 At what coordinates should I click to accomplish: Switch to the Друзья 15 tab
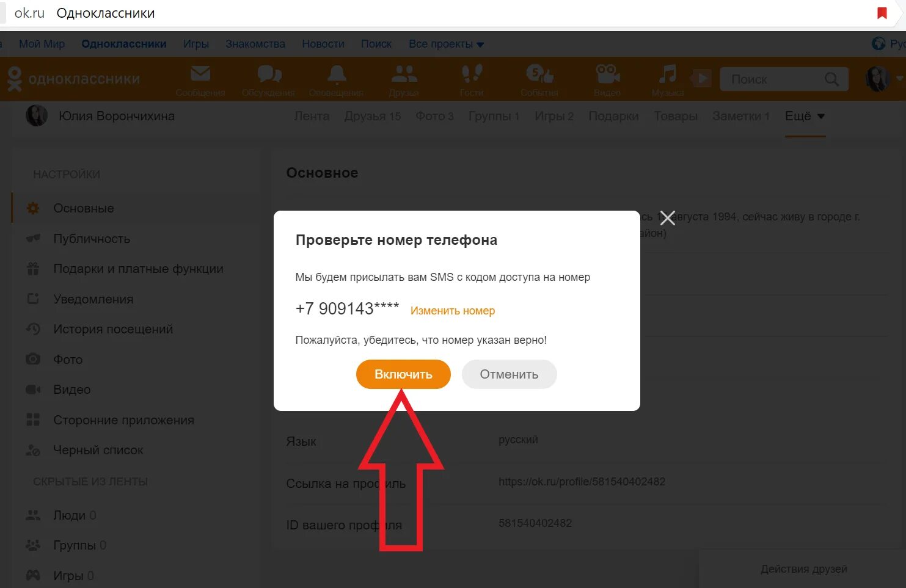point(373,116)
